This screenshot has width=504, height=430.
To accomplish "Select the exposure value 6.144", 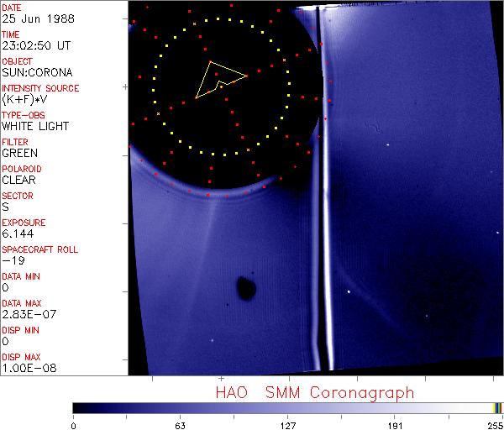I will click(17, 233).
